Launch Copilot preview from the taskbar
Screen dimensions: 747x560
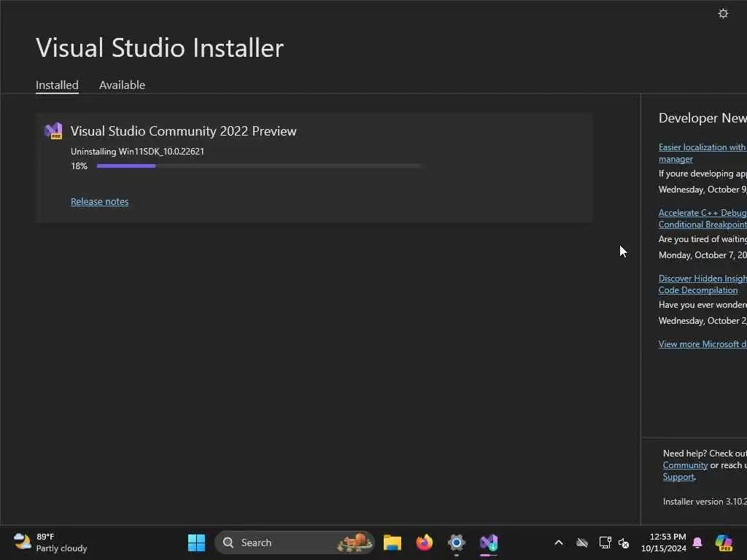[724, 542]
